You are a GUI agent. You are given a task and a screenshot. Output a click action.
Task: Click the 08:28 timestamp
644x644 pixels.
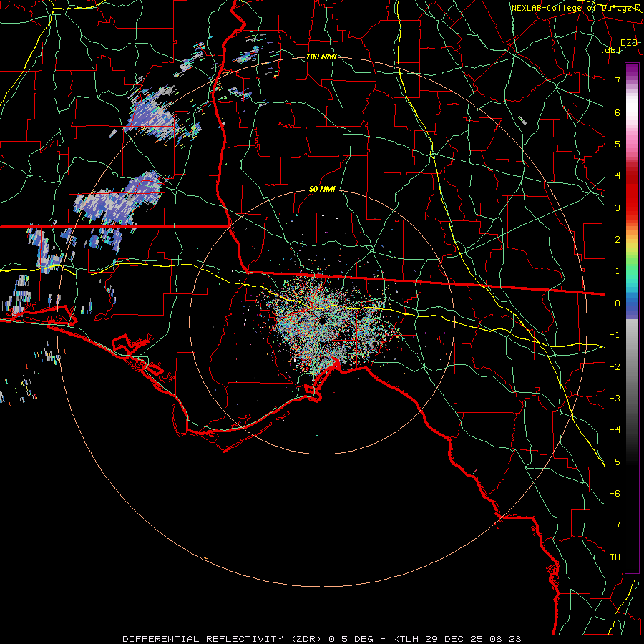(507, 639)
